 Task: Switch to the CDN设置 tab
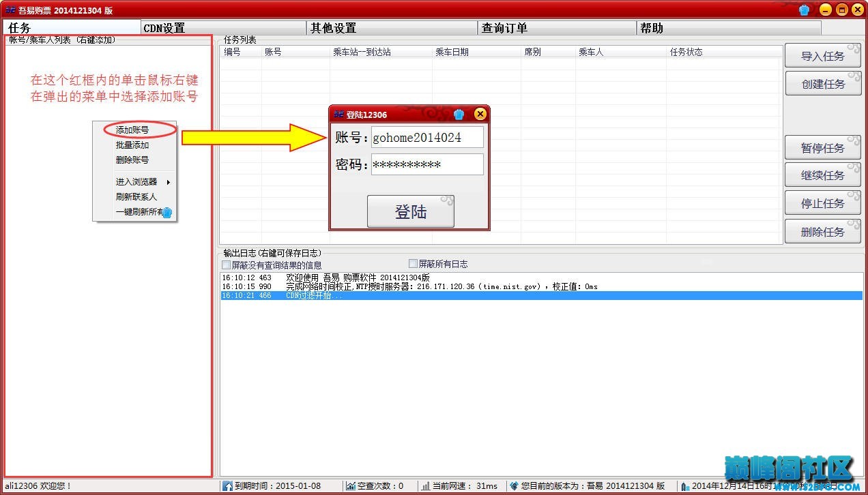(223, 28)
